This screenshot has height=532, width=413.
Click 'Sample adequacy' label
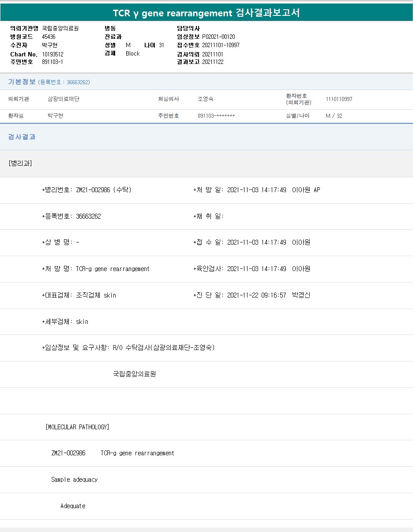coord(75,480)
